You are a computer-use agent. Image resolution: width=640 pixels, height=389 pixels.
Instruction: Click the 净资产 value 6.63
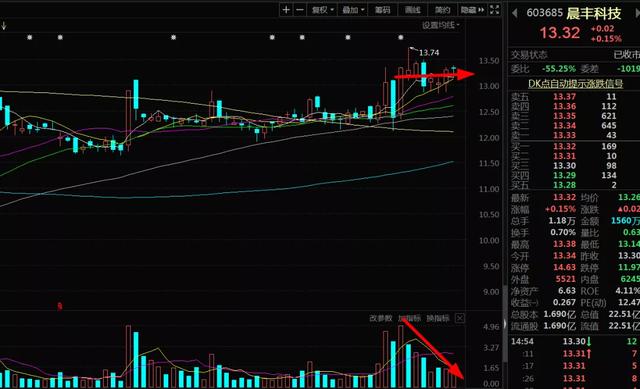coord(567,291)
